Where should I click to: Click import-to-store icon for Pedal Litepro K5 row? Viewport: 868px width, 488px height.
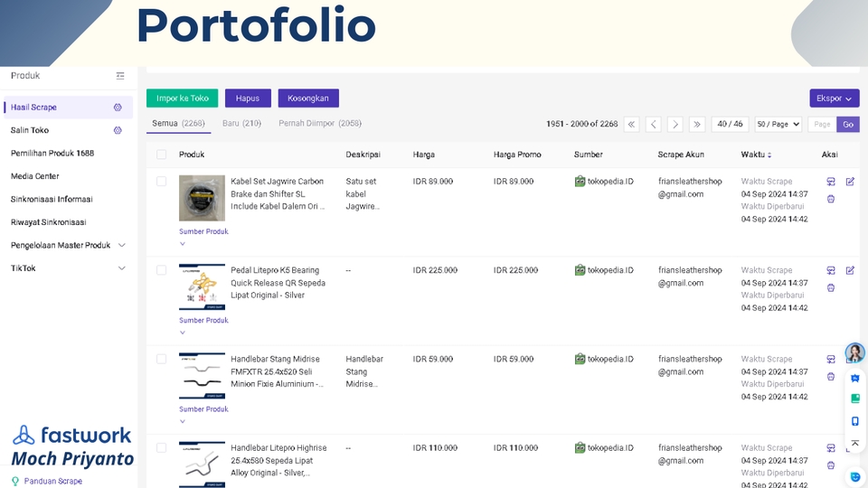[831, 270]
